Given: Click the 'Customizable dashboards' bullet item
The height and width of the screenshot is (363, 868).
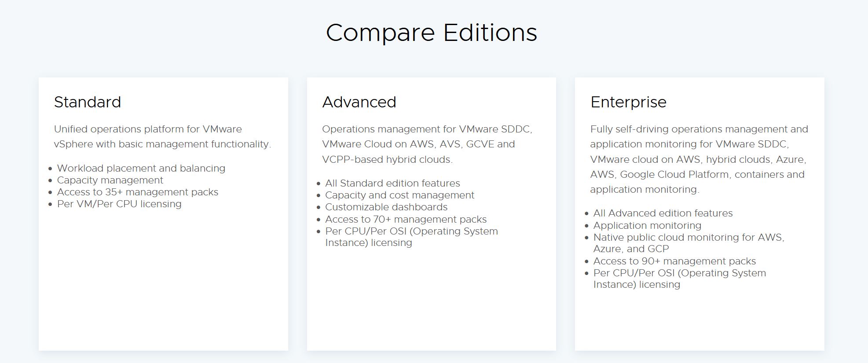Looking at the screenshot, I should tap(386, 207).
